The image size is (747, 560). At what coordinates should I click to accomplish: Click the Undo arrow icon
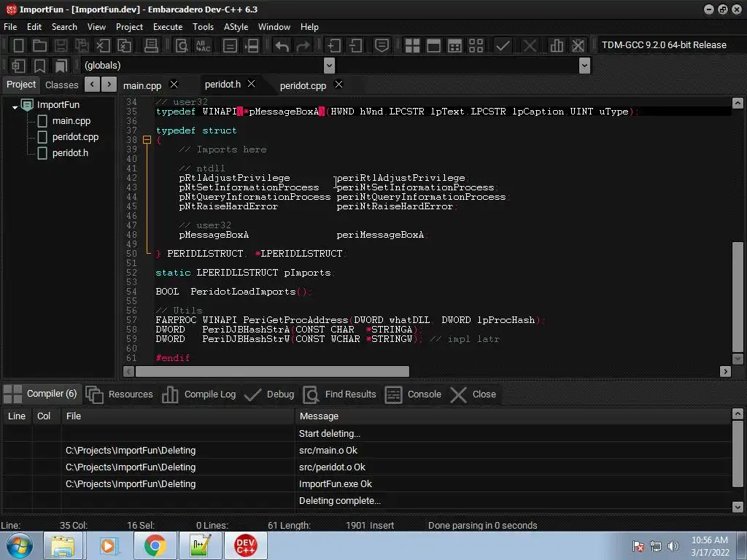pos(282,46)
